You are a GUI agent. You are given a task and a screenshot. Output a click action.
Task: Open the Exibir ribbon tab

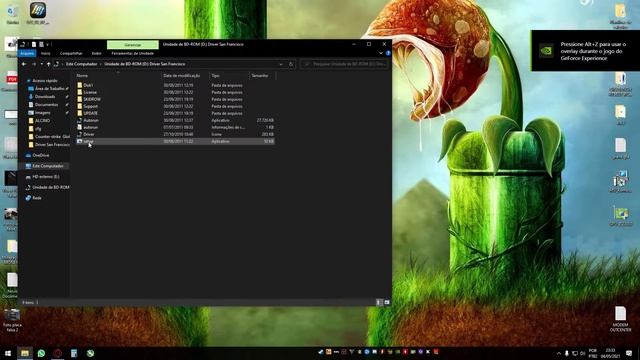coord(96,53)
